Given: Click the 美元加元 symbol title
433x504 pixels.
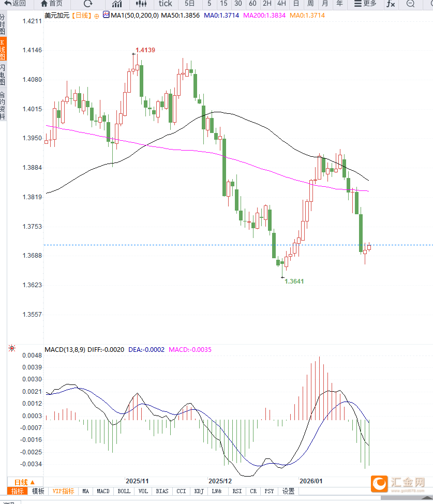Looking at the screenshot, I should pos(57,16).
